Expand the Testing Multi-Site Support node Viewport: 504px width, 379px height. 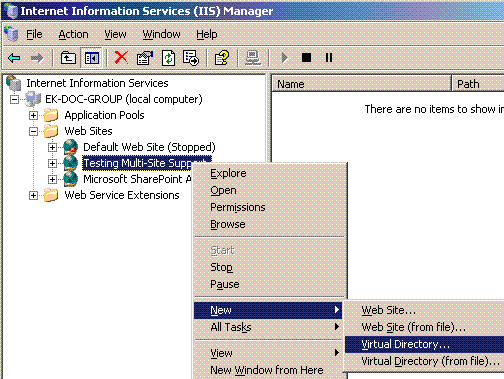[52, 163]
